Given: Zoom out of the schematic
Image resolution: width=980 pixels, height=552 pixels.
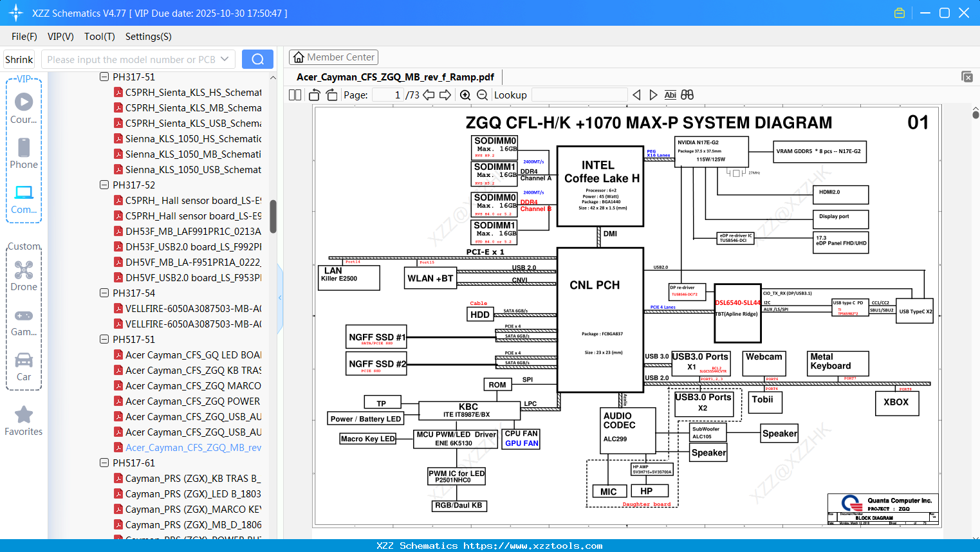Looking at the screenshot, I should click(x=482, y=95).
